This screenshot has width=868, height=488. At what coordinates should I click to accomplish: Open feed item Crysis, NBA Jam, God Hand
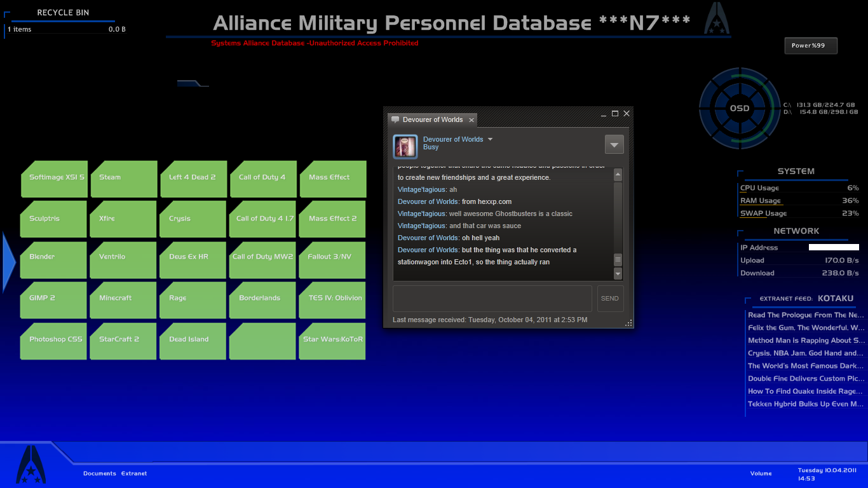806,353
